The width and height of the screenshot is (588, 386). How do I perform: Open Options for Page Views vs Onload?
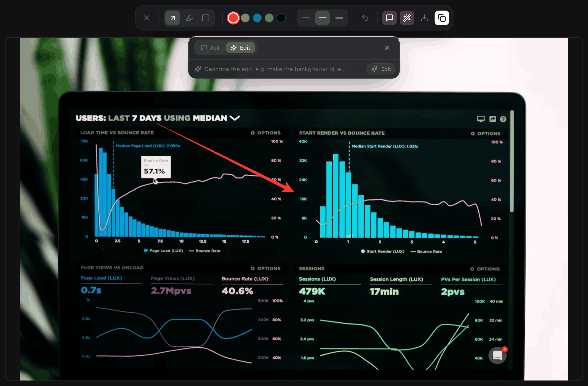coord(266,268)
